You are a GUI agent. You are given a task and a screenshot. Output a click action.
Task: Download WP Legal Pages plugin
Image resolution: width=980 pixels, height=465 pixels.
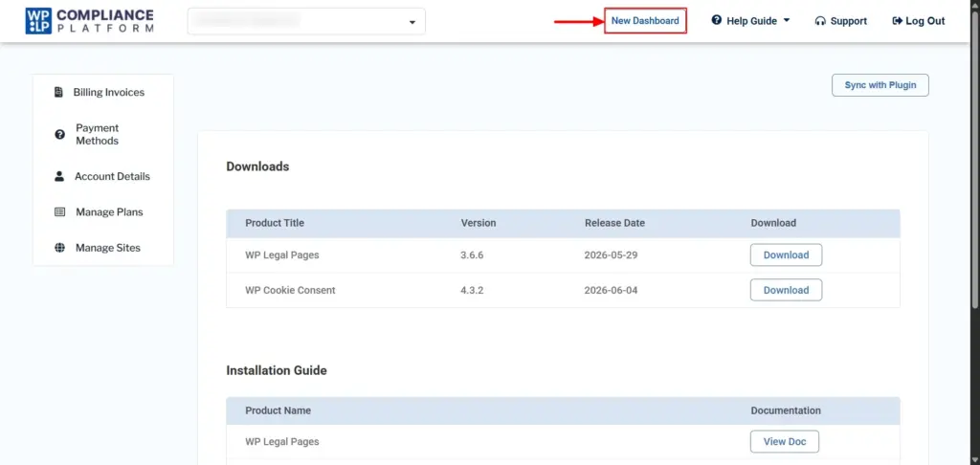pyautogui.click(x=786, y=255)
